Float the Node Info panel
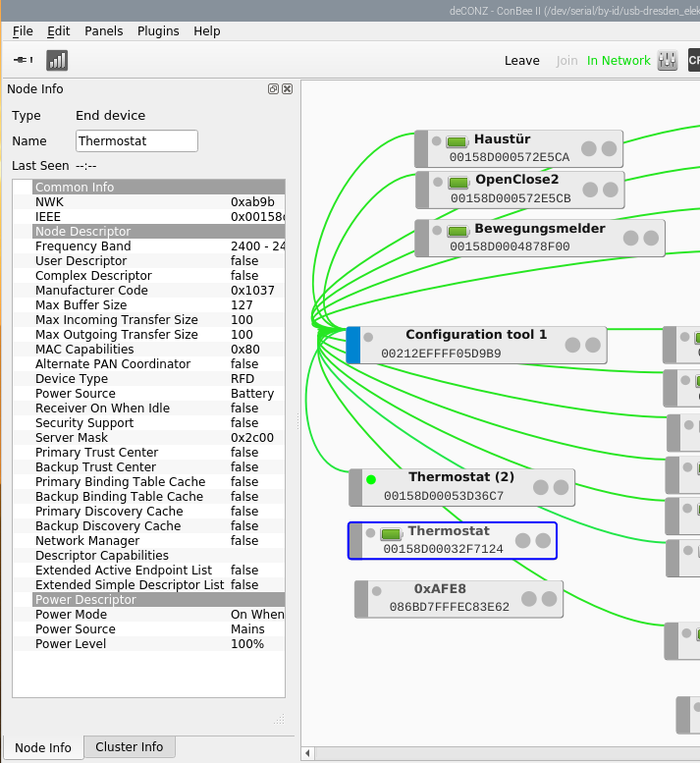The height and width of the screenshot is (763, 700). pyautogui.click(x=273, y=89)
